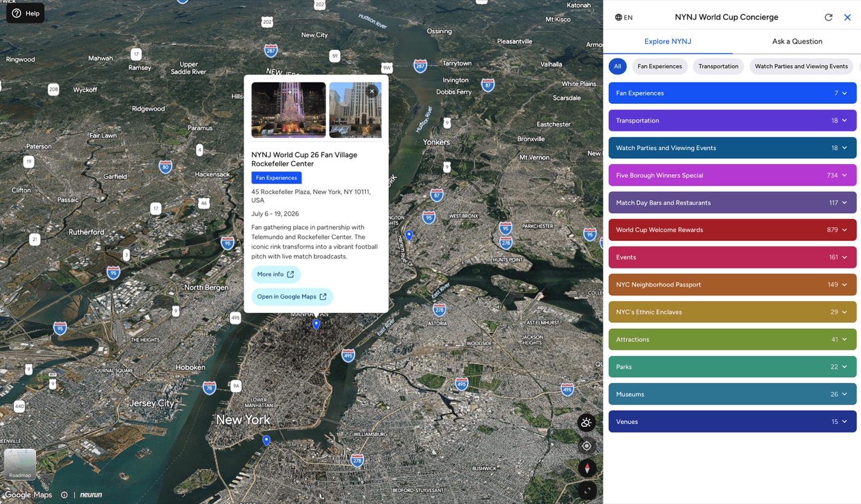The height and width of the screenshot is (504, 861).
Task: Select Watch Parties and Viewing Events chip
Action: tap(801, 66)
